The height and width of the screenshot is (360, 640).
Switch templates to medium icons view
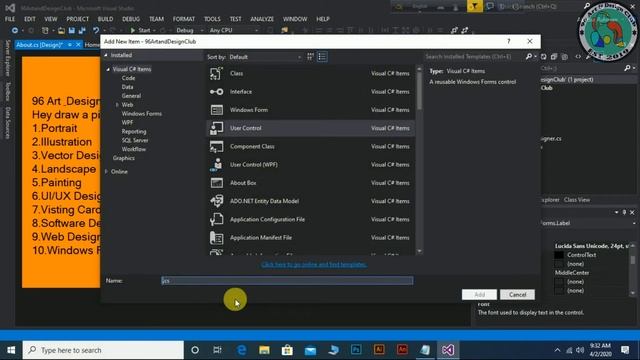(310, 57)
